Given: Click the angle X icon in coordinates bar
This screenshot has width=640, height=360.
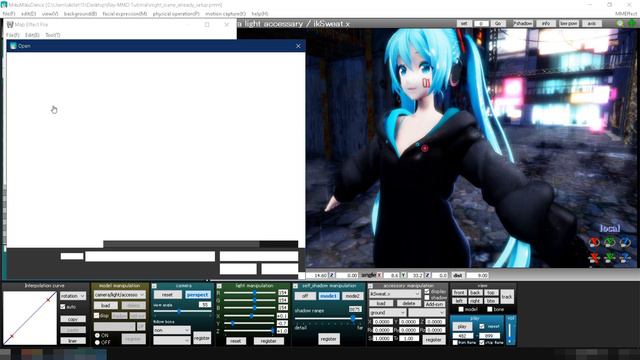Looking at the screenshot, I should click(x=379, y=276).
